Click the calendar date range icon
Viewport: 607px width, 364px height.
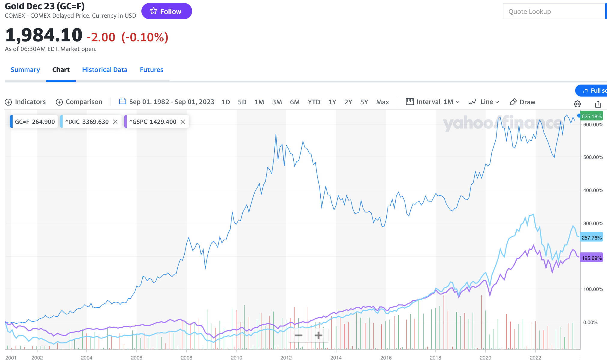[x=122, y=102]
